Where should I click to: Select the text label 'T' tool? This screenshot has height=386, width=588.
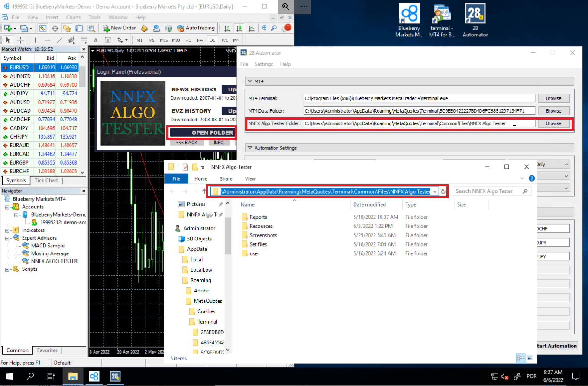(x=107, y=40)
